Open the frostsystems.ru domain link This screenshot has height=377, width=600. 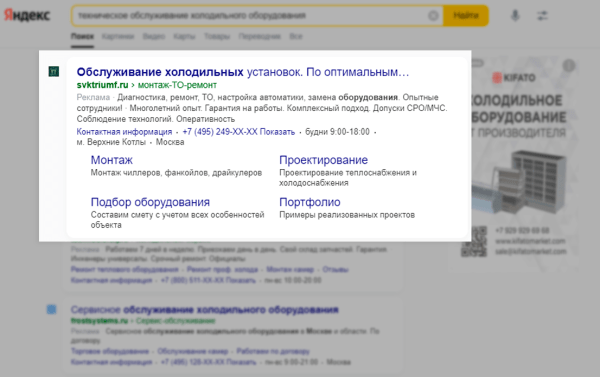[x=99, y=321]
